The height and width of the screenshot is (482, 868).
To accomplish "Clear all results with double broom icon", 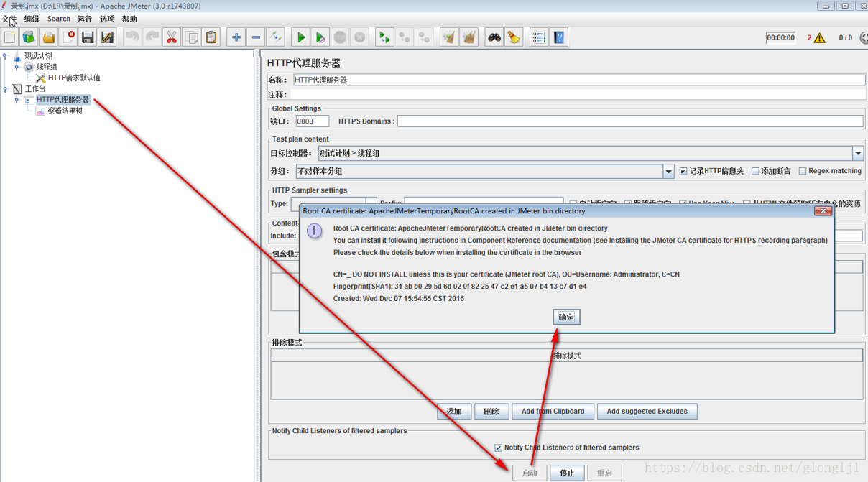I will pos(468,37).
